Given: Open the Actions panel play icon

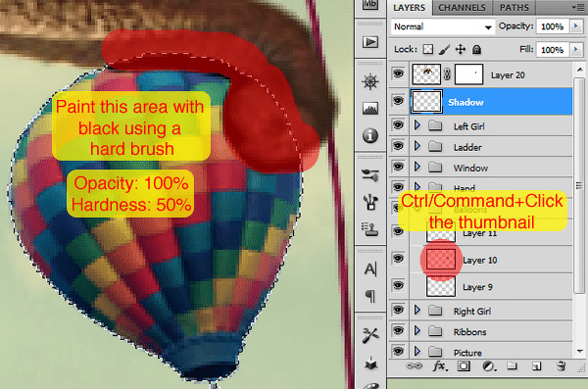Looking at the screenshot, I should click(370, 42).
